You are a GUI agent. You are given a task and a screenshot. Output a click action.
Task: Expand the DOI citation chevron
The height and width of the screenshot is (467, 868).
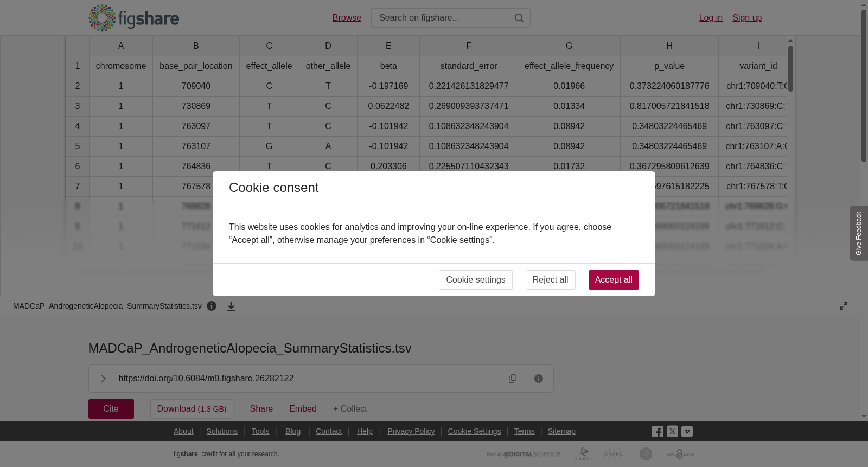click(103, 379)
